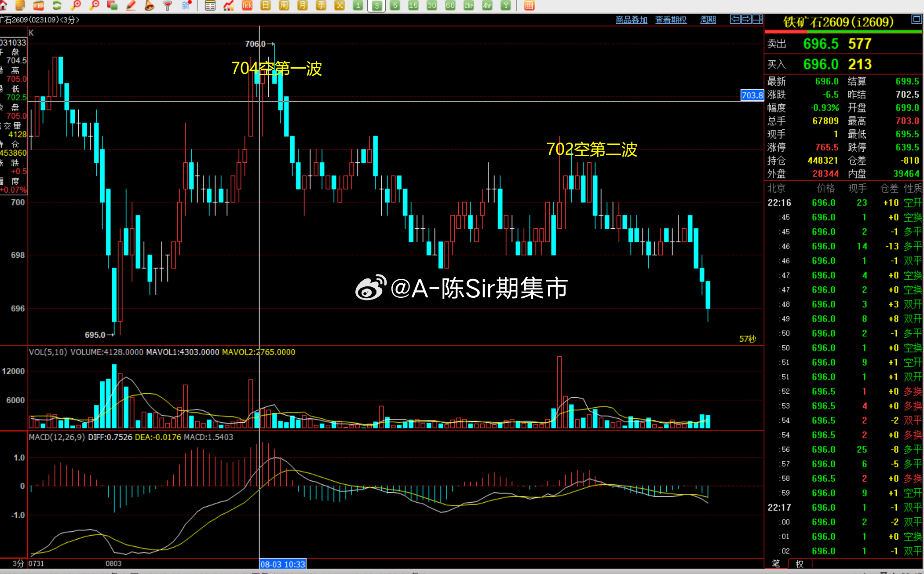The image size is (924, 574).
Task: Click the 57秒 countdown timer
Action: click(x=747, y=339)
